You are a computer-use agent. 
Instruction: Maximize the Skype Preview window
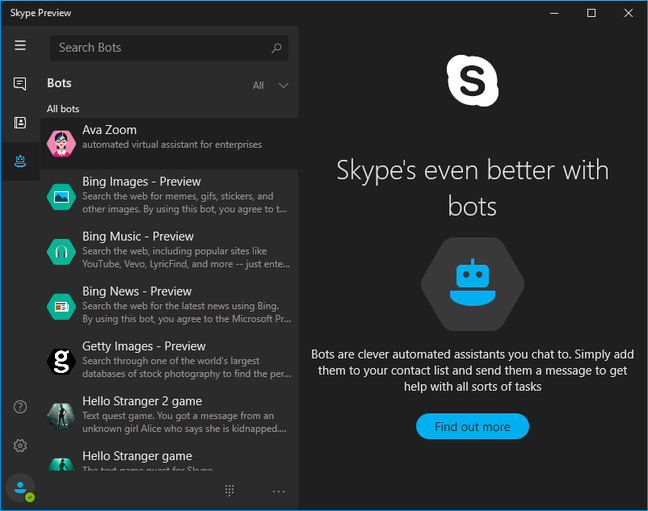[591, 13]
